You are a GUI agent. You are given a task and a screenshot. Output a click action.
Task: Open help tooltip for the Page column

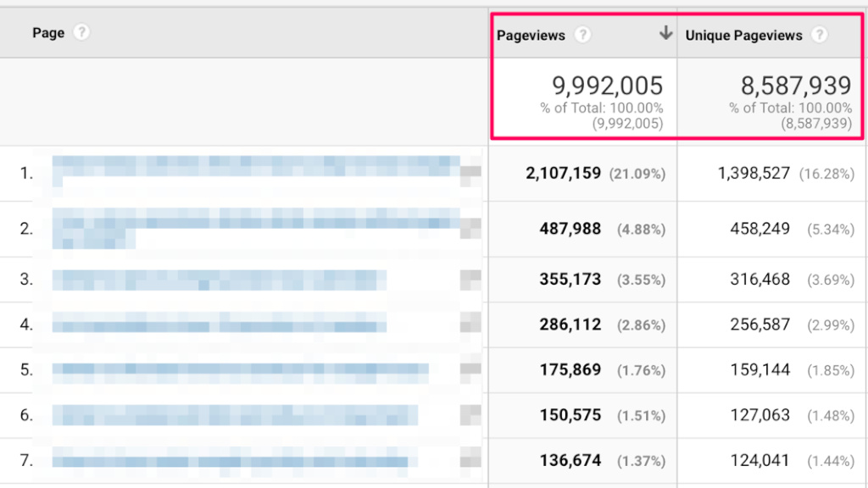(x=81, y=32)
